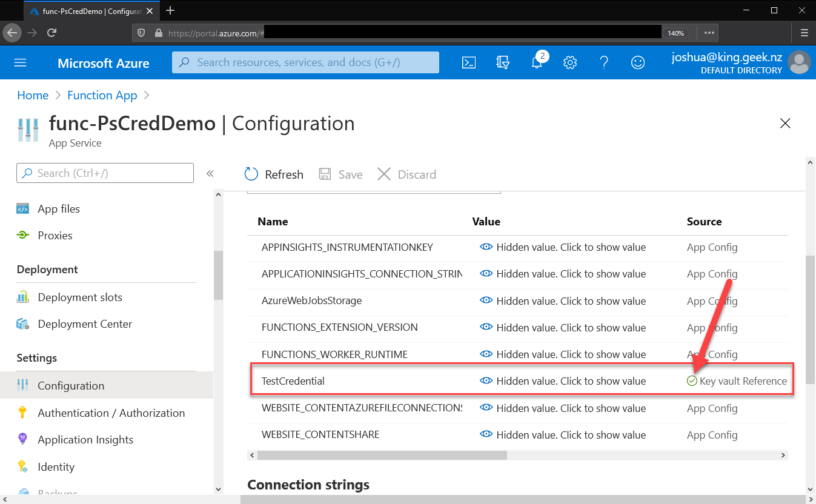The height and width of the screenshot is (504, 816).
Task: Click the Source column header
Action: coord(705,222)
